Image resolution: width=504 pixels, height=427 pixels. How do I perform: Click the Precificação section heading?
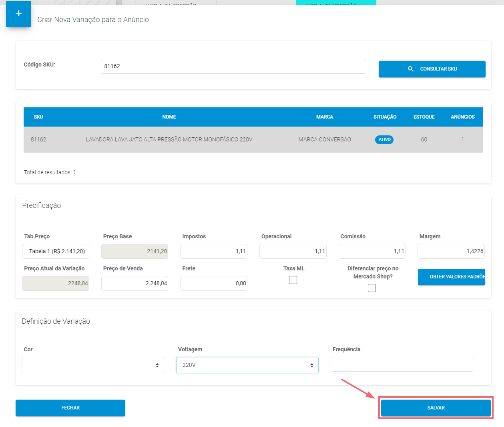pyautogui.click(x=42, y=205)
